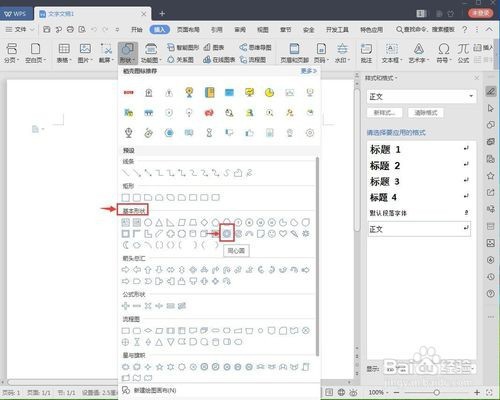
Task: Close the 样式和格式 side panel
Action: 477,78
